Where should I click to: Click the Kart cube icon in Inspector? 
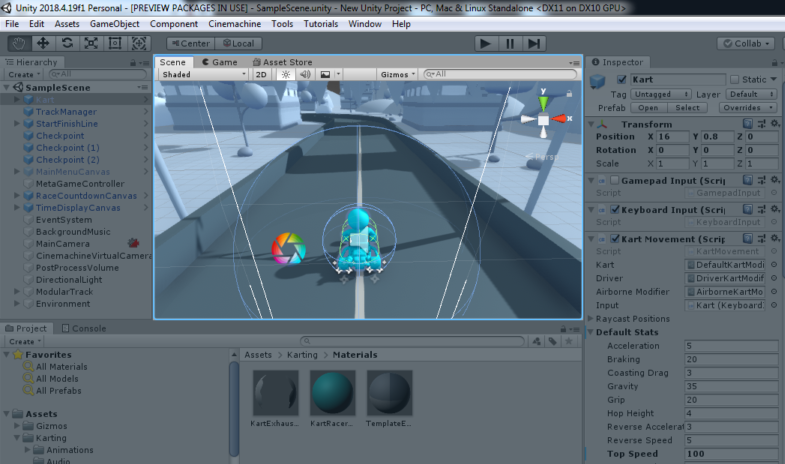[598, 81]
